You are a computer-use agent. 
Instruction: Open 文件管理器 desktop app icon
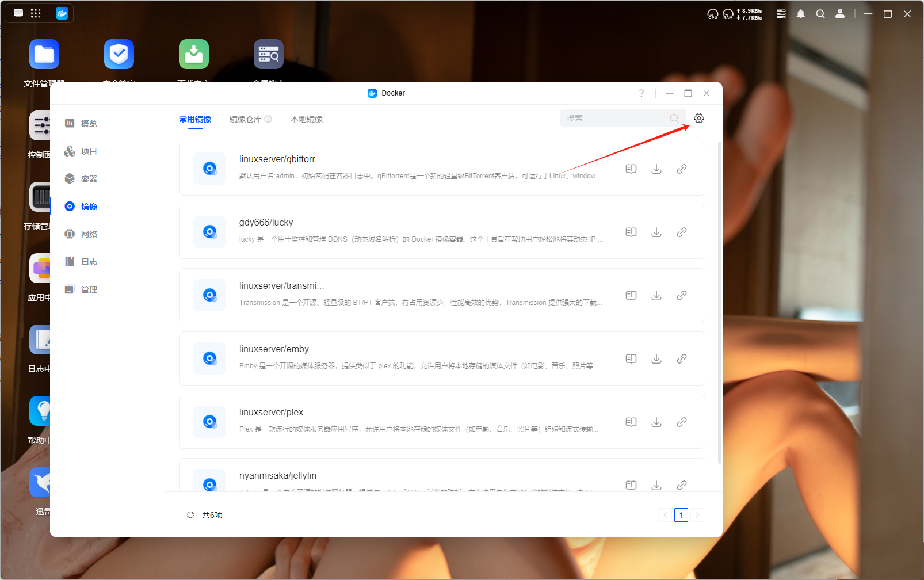44,54
